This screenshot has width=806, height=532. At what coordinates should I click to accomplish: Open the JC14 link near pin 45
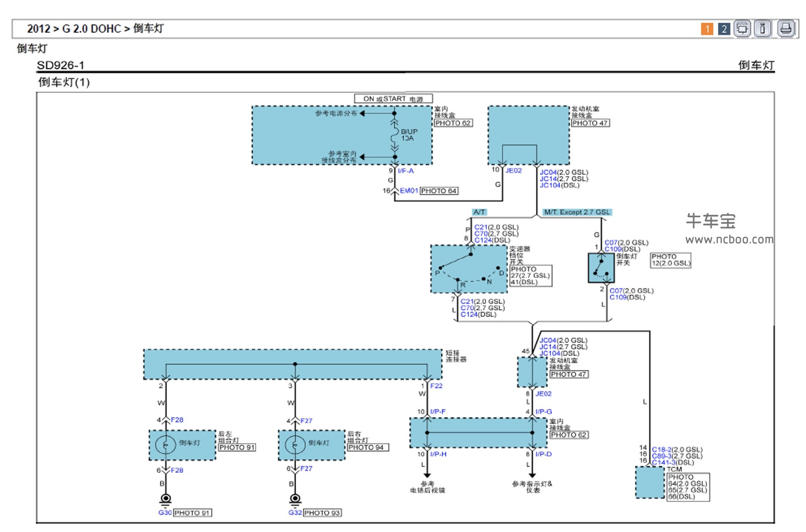(x=548, y=347)
